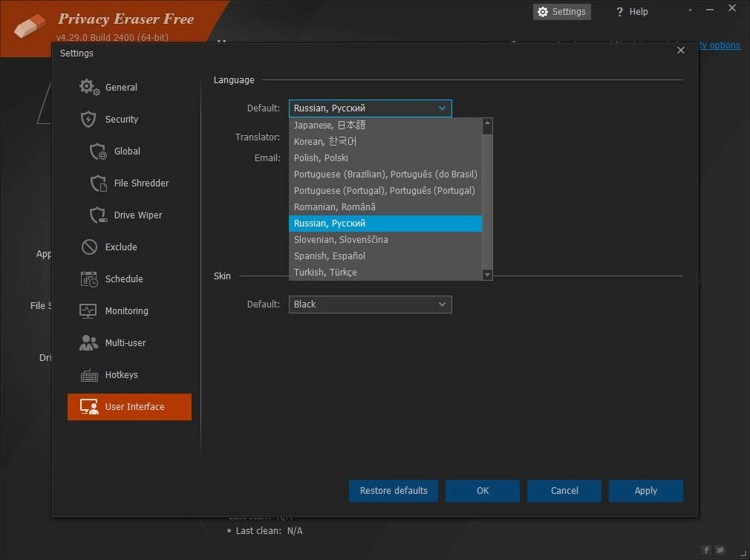Open the Help menu in top bar
Viewport: 750px width, 560px height.
[631, 11]
